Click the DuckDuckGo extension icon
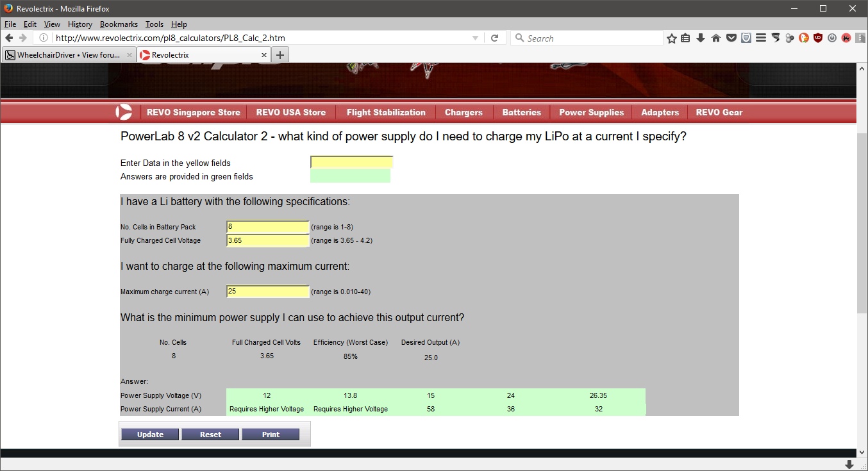 click(x=804, y=38)
